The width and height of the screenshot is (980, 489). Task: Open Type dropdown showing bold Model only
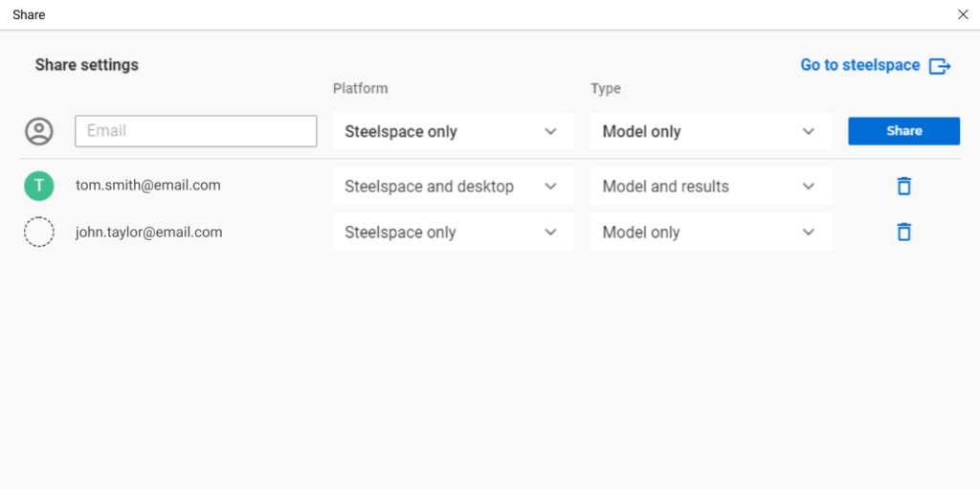[x=711, y=131]
